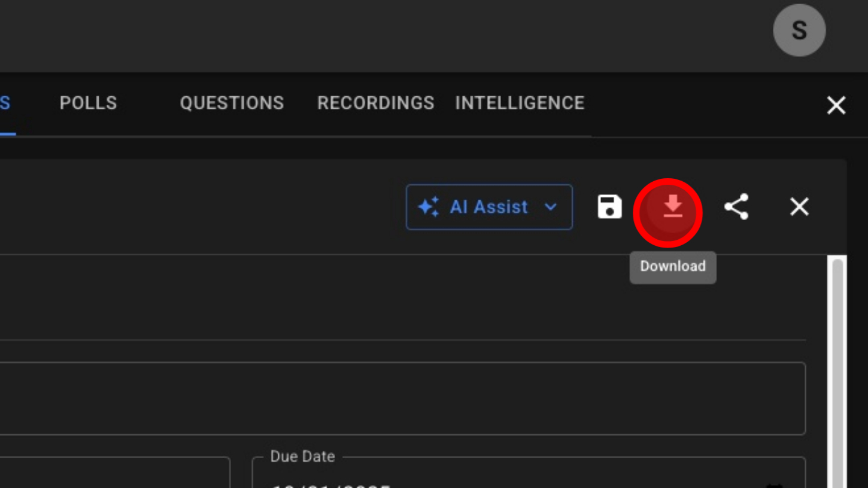The width and height of the screenshot is (868, 488).
Task: Open the QUESTIONS tab
Action: pyautogui.click(x=232, y=103)
